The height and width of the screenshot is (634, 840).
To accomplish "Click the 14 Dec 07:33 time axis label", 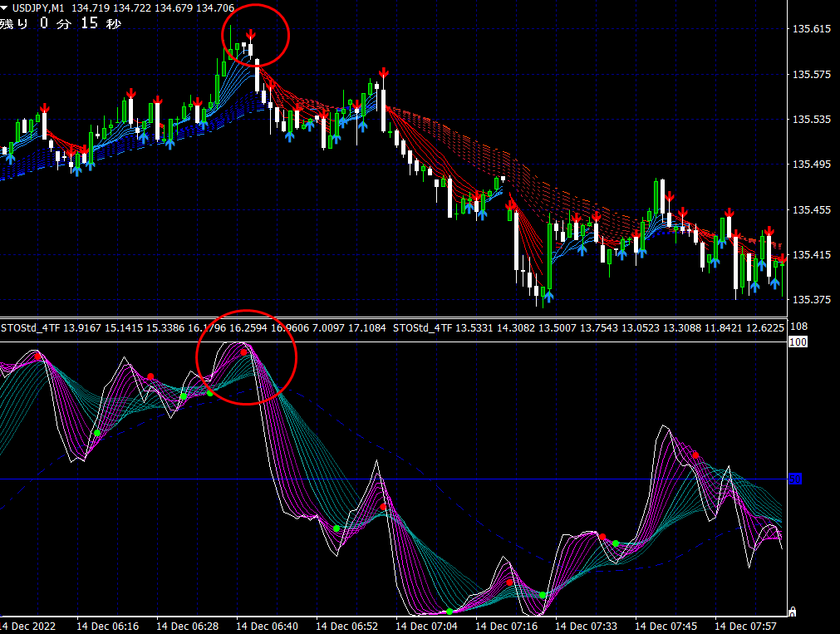I will tap(586, 626).
